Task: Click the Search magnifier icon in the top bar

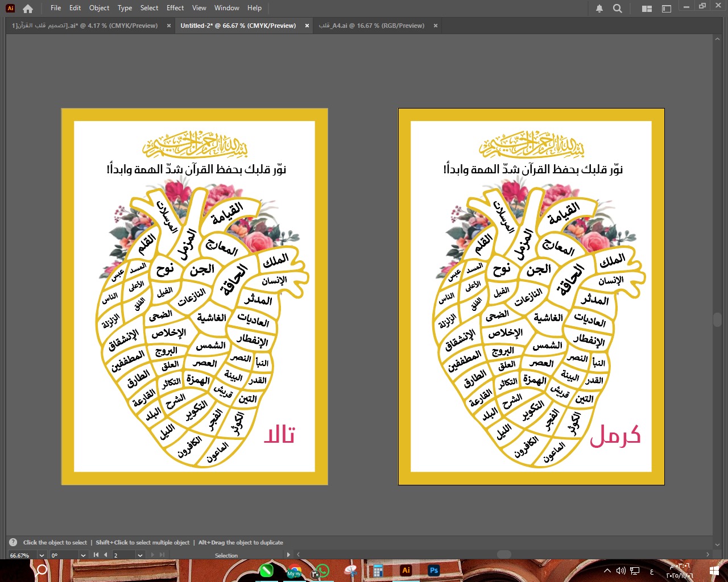Action: pyautogui.click(x=618, y=9)
